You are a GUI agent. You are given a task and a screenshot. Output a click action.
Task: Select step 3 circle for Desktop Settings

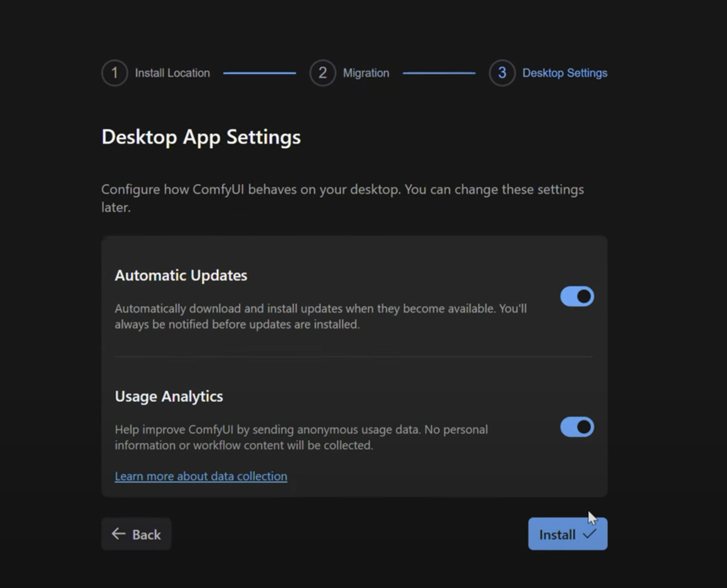[502, 73]
